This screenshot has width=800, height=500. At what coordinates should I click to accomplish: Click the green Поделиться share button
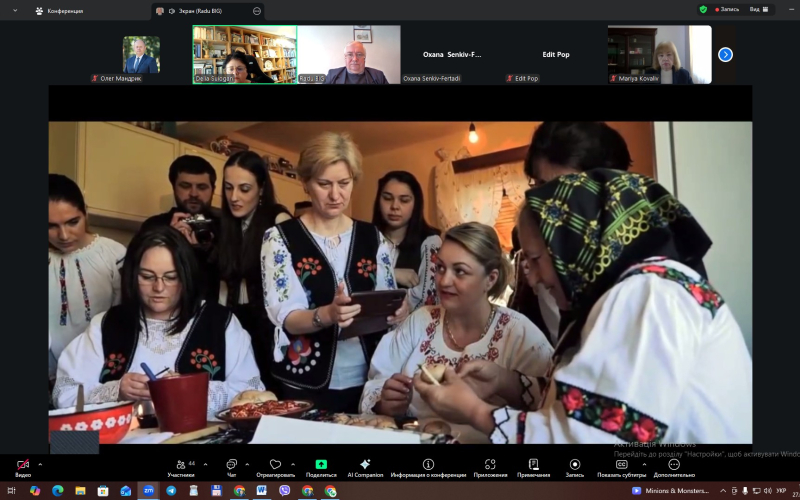tap(321, 467)
